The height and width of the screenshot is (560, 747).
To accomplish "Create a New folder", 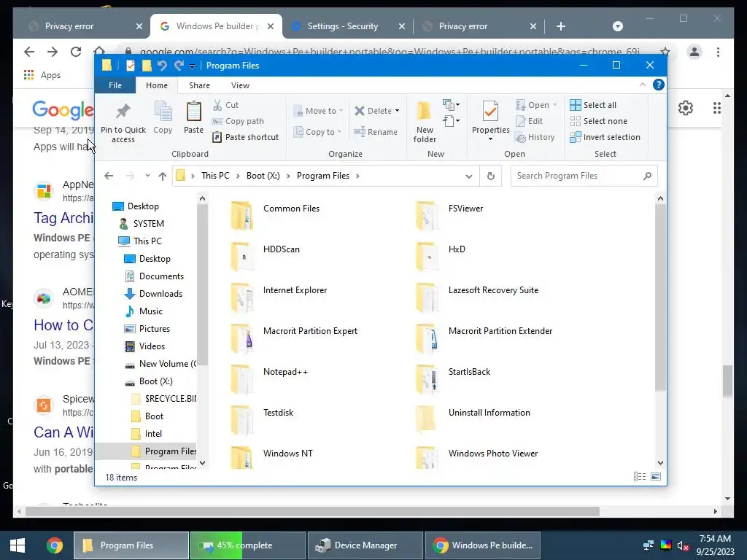I will coord(425,122).
